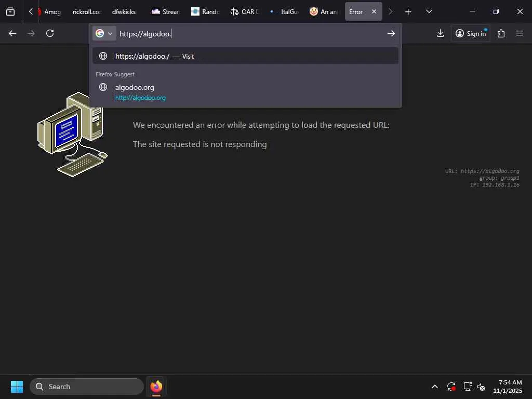The height and width of the screenshot is (399, 532).
Task: Click the 'Firefox Suggest' section label
Action: click(115, 74)
